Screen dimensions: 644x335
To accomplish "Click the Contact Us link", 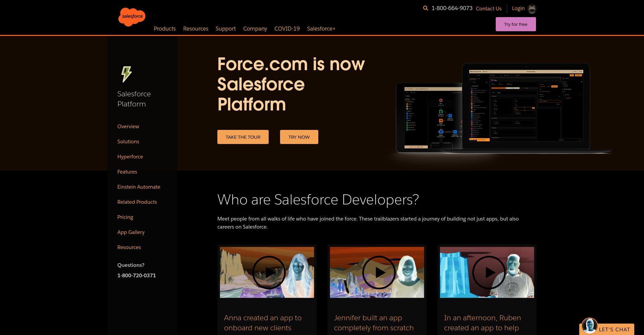I will coord(489,8).
